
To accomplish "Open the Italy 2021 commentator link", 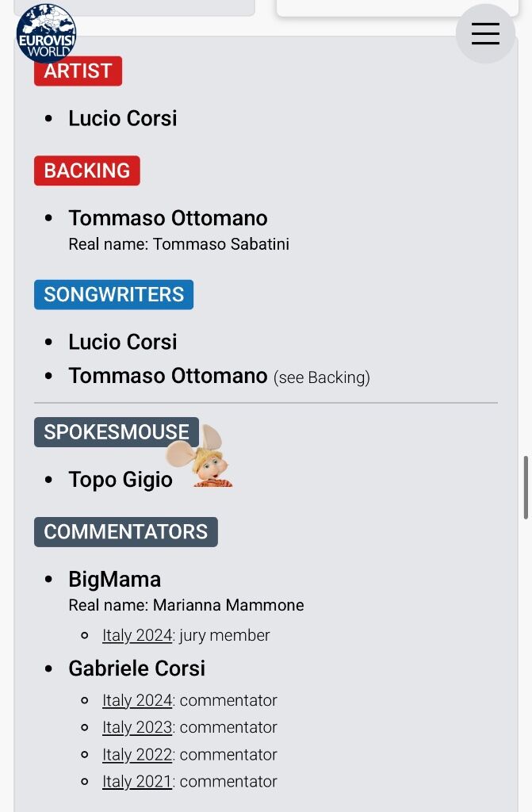I will click(x=136, y=781).
